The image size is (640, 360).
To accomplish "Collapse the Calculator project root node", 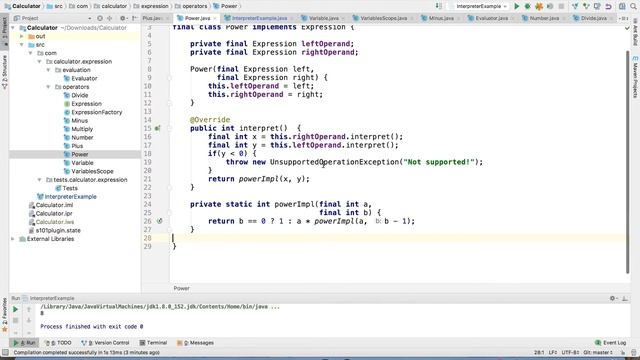I will tap(13, 28).
